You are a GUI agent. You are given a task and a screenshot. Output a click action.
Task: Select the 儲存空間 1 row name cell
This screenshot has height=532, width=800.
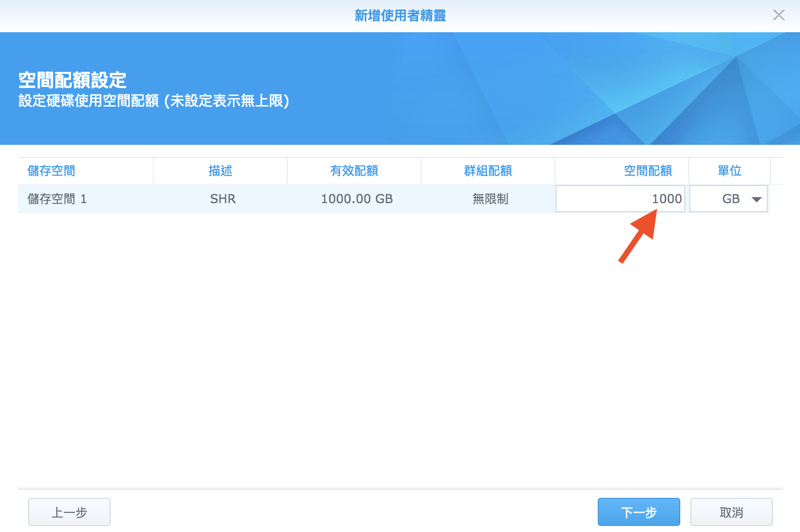(x=57, y=199)
